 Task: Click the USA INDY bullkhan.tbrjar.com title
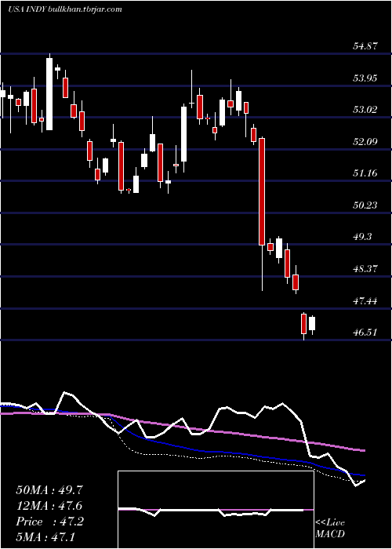coord(65,9)
